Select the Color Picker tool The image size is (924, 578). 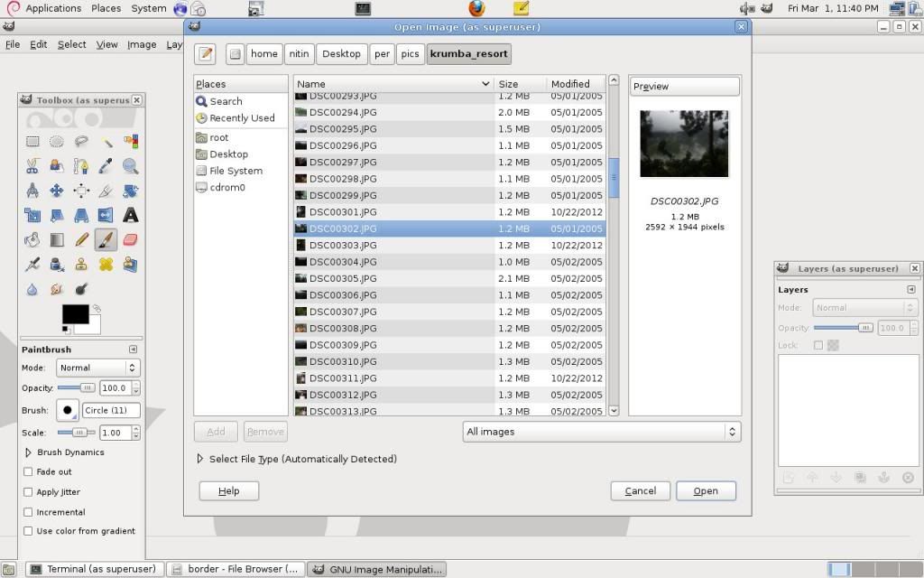[x=106, y=166]
